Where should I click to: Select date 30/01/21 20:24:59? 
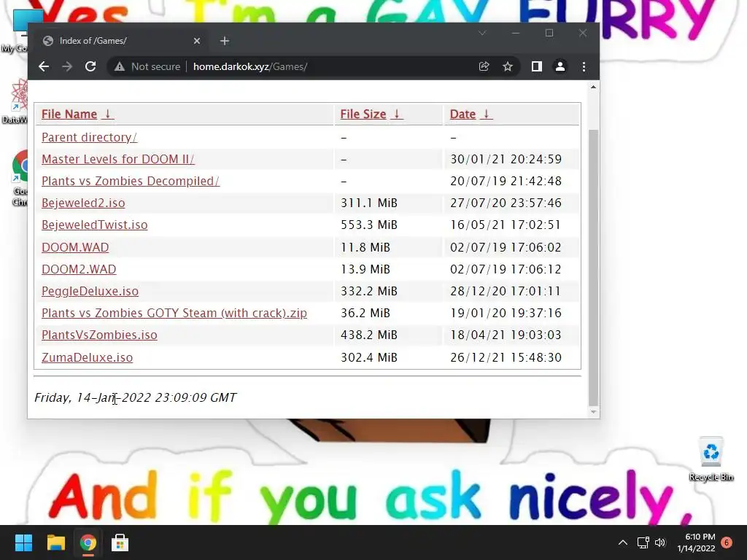[506, 159]
